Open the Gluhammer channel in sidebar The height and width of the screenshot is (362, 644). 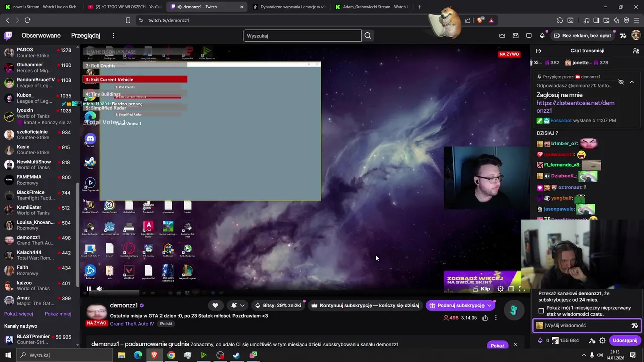tap(39, 68)
